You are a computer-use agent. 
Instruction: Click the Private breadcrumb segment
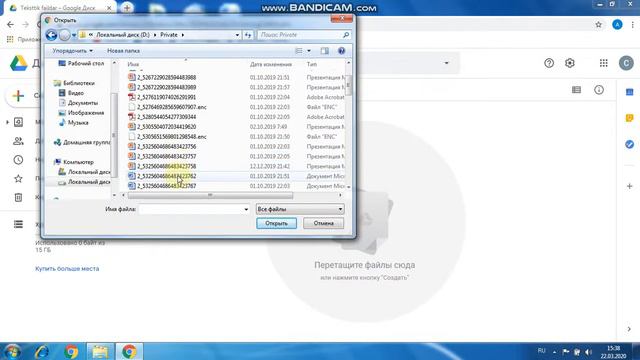click(x=169, y=35)
